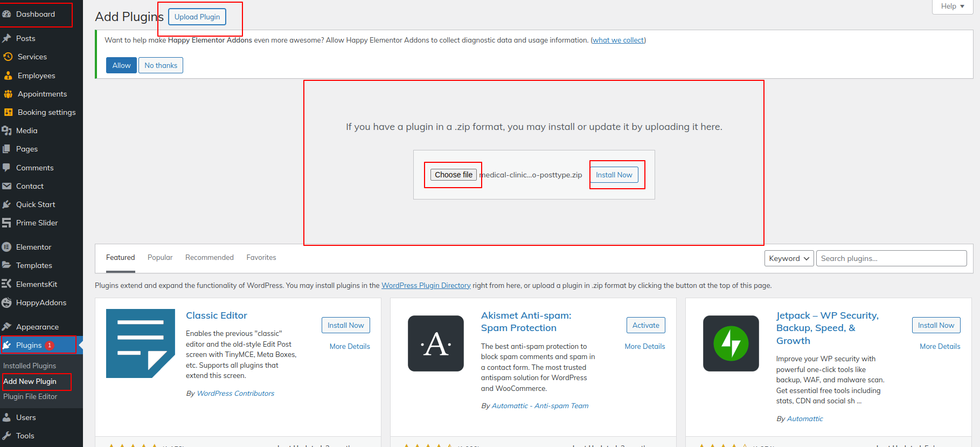Click Allow for Happy Elementor diagnostics

(121, 65)
